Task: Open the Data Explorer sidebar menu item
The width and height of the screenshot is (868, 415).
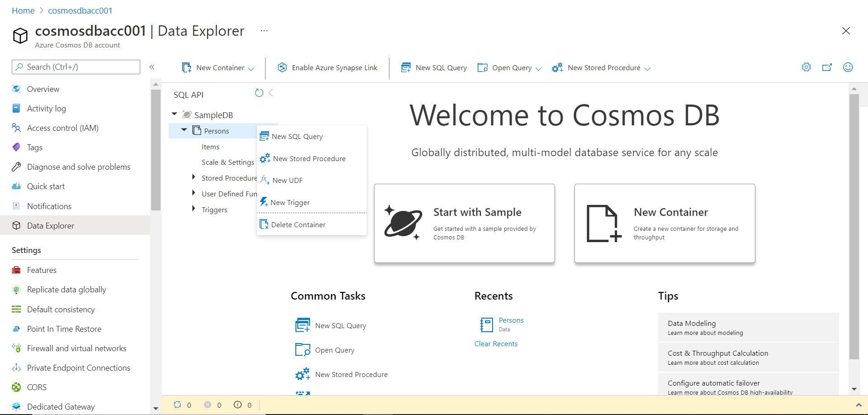Action: point(75,225)
